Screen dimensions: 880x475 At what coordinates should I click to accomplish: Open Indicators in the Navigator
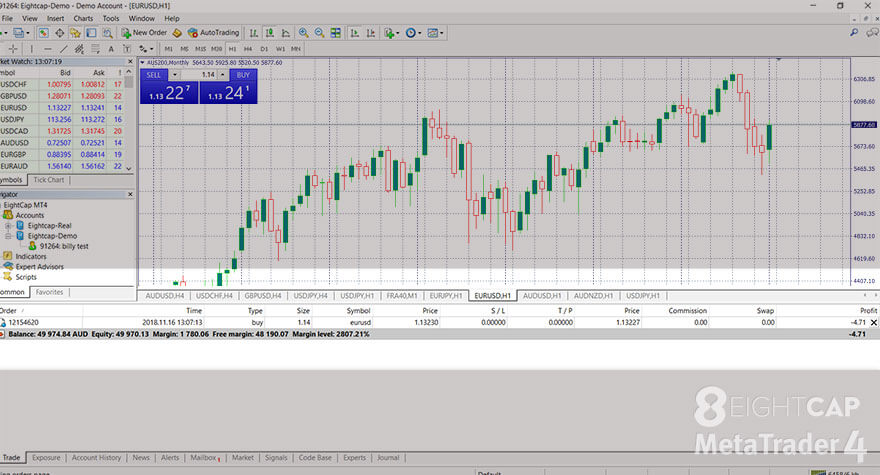(30, 257)
